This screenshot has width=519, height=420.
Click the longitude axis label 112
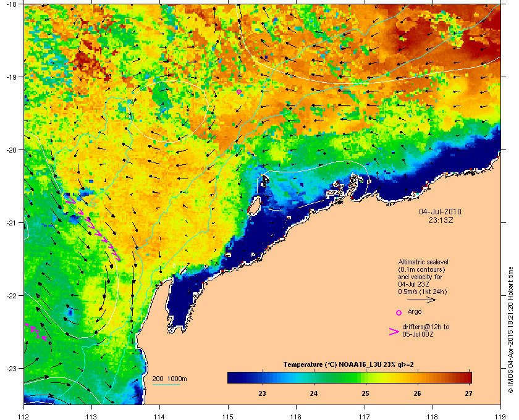click(x=24, y=416)
